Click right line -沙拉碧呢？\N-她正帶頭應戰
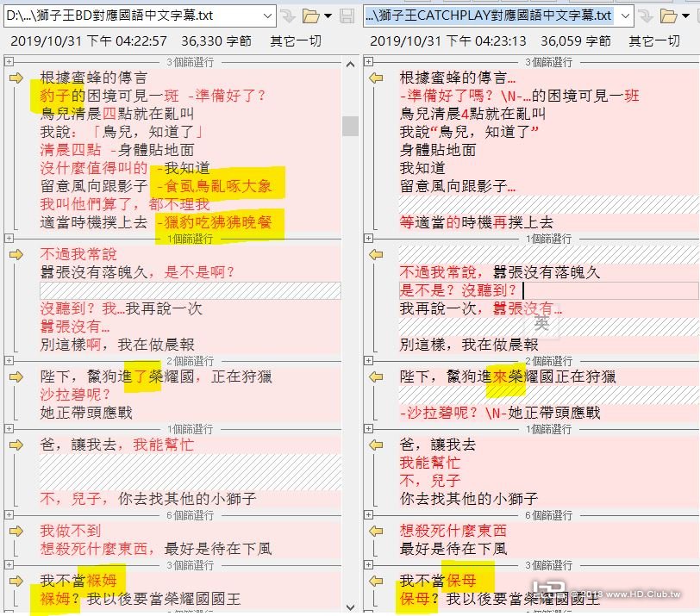The height and width of the screenshot is (616, 700). pos(500,413)
